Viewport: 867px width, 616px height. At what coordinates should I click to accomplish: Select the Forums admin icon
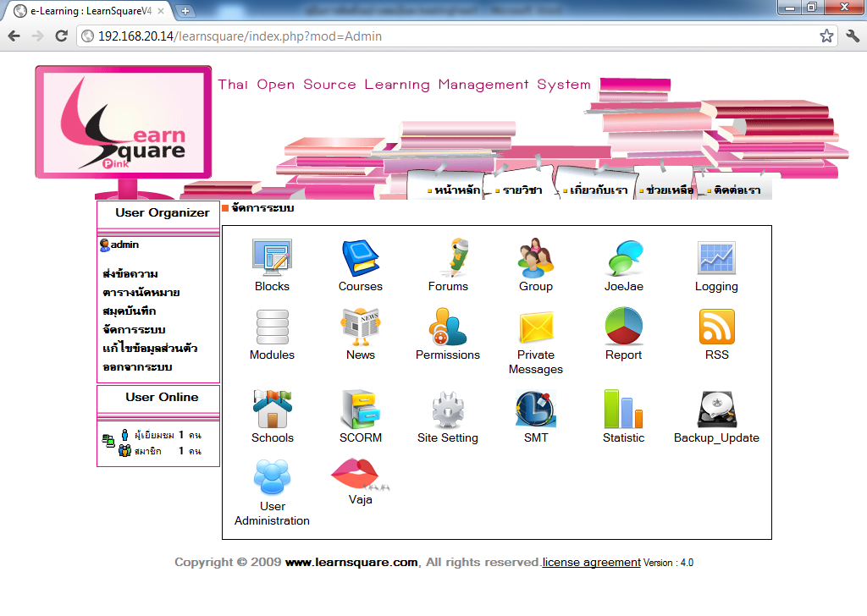[x=448, y=258]
